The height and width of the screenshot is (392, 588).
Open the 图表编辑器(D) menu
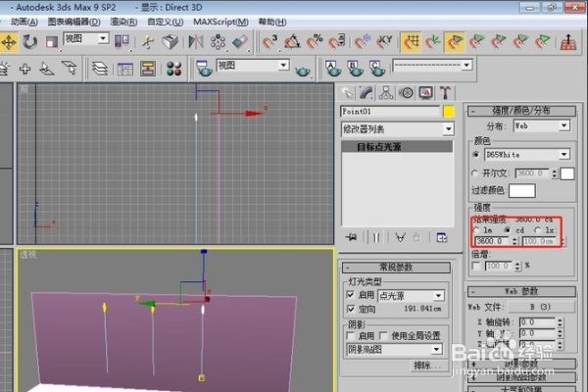point(73,23)
